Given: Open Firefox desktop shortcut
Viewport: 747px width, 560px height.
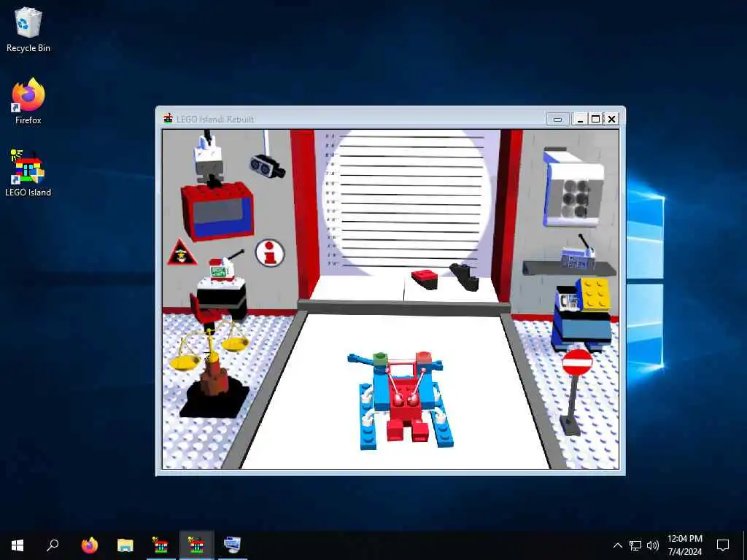Looking at the screenshot, I should pos(28,101).
